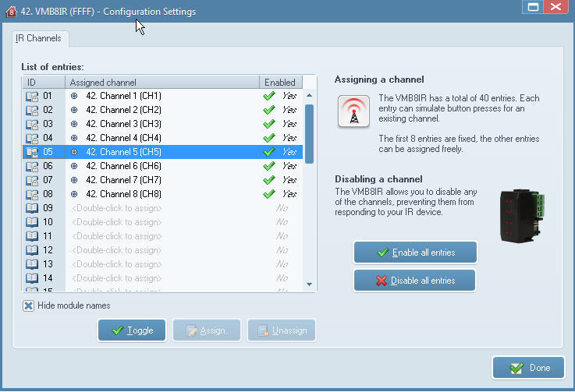Click the locked book icon for entry 04
The height and width of the screenshot is (392, 575).
[x=32, y=139]
